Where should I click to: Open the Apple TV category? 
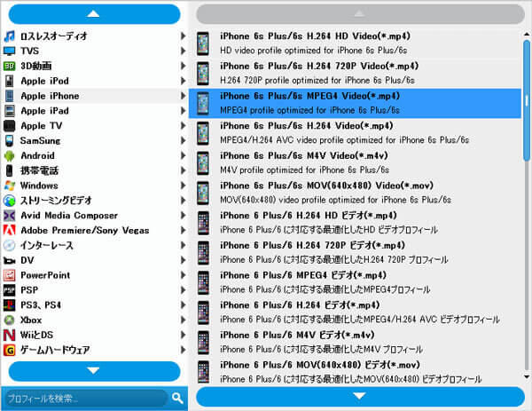click(94, 126)
